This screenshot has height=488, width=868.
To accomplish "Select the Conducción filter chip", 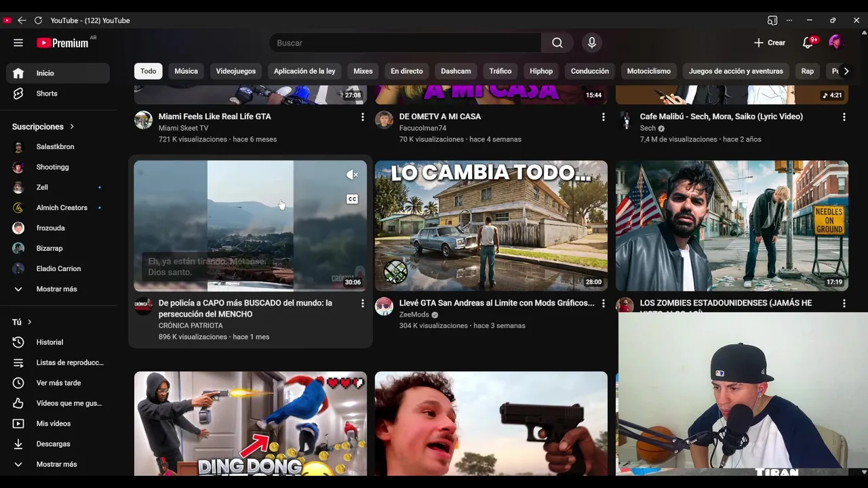I will (x=590, y=71).
